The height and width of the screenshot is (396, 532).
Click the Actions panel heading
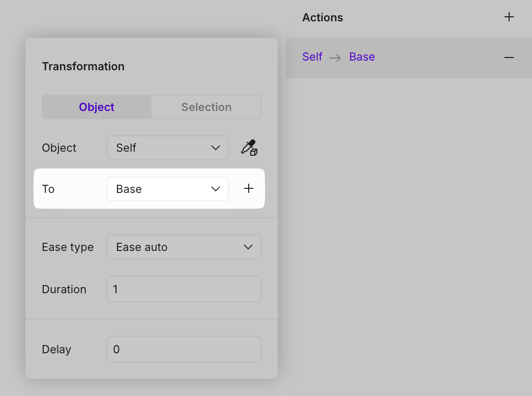tap(322, 17)
